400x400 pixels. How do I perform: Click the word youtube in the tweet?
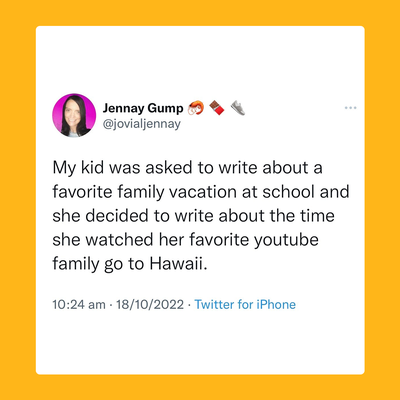[x=286, y=240]
